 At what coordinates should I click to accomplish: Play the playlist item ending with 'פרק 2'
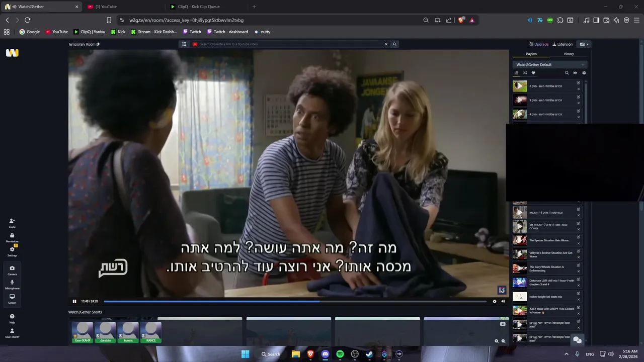tap(520, 86)
